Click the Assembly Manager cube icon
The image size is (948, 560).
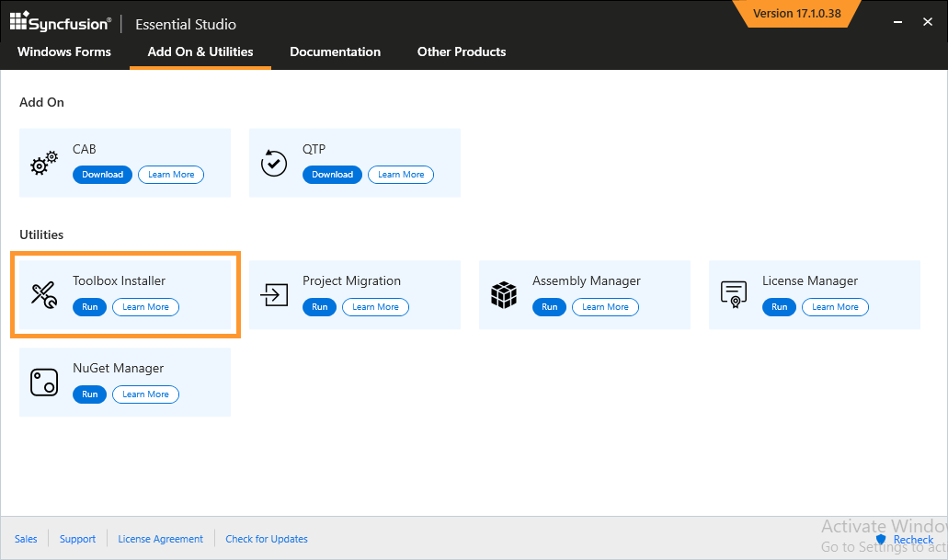[503, 295]
